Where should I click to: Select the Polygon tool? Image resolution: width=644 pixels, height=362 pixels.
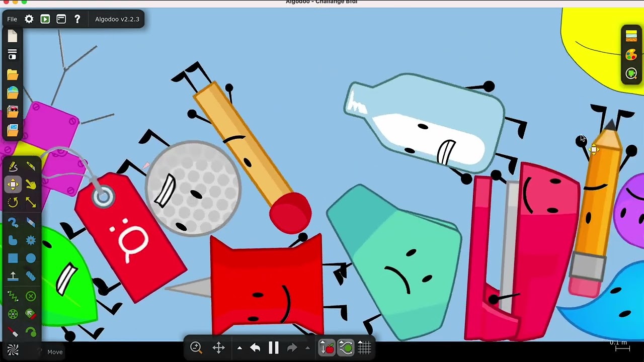tap(13, 240)
